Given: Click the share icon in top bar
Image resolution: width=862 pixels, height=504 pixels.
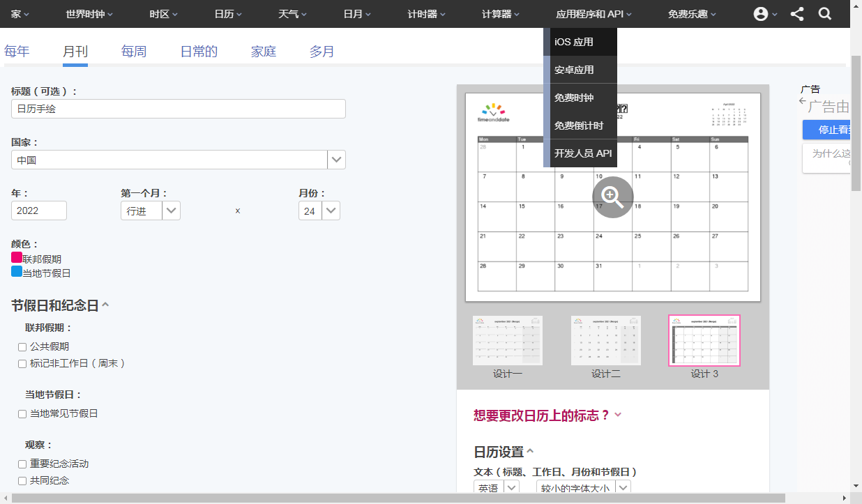Looking at the screenshot, I should pyautogui.click(x=797, y=14).
